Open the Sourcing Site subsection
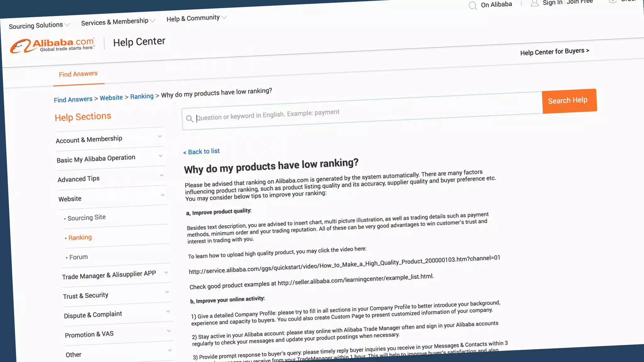Image resolution: width=644 pixels, height=362 pixels. (x=86, y=217)
